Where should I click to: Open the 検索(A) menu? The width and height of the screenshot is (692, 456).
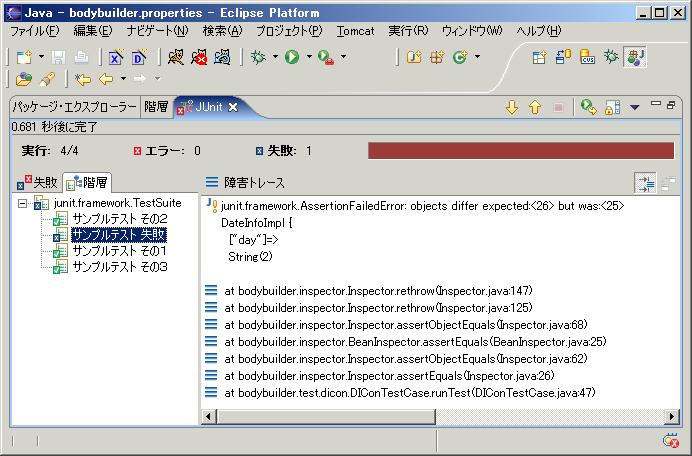[x=222, y=31]
